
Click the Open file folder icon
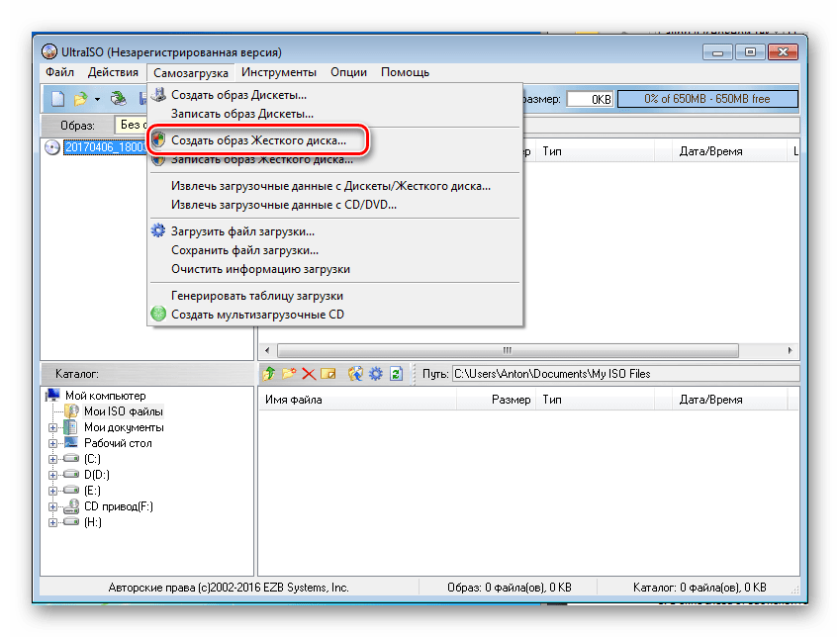[80, 99]
